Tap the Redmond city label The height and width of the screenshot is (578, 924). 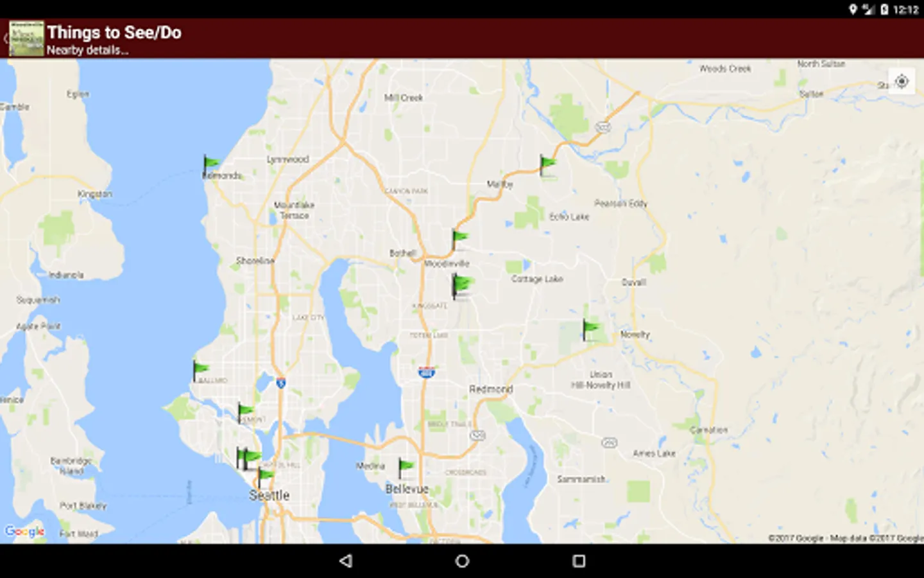491,389
